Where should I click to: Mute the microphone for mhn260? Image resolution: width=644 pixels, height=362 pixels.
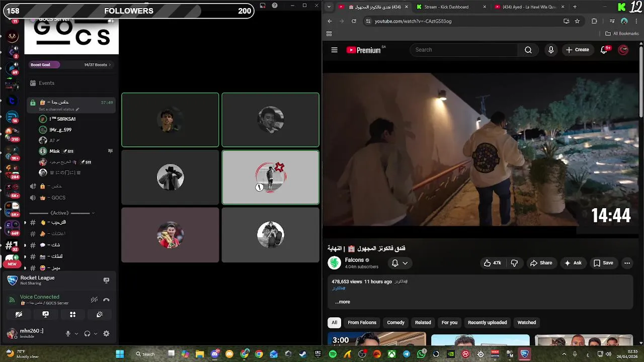(x=68, y=333)
